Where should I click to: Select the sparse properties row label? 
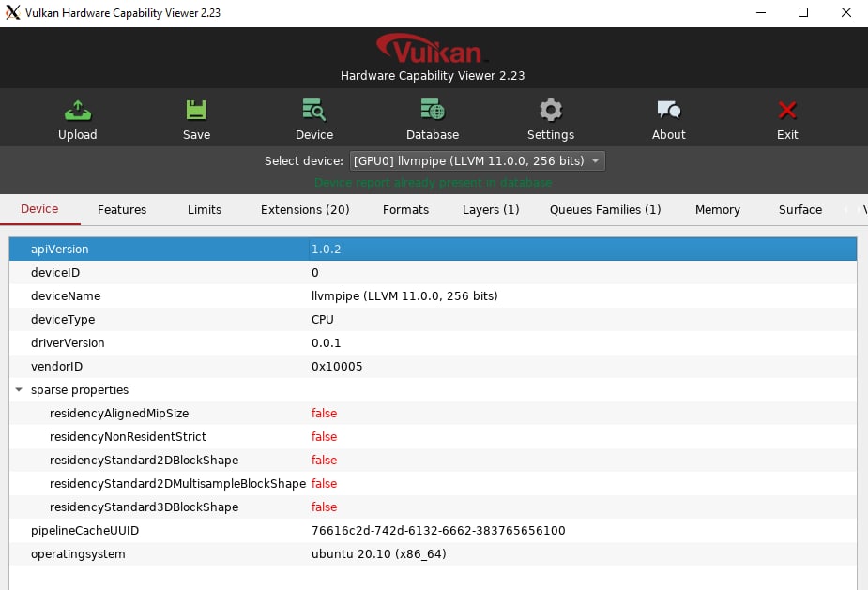pos(80,390)
